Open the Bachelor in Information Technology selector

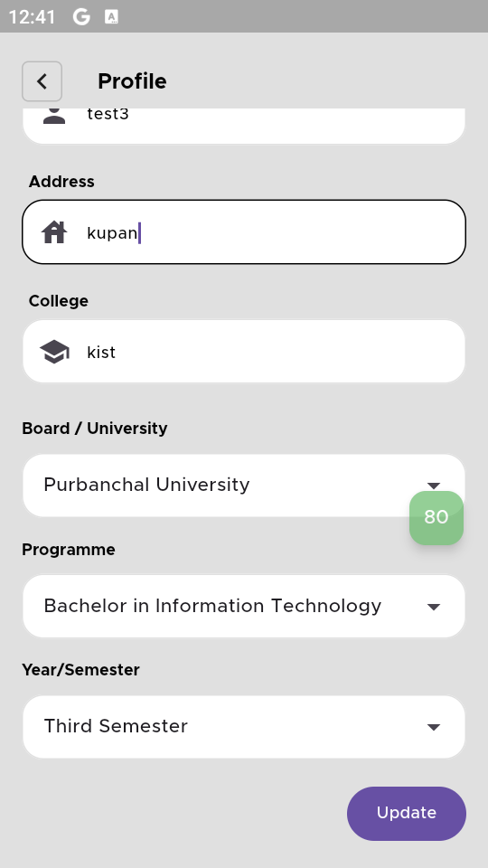244,606
